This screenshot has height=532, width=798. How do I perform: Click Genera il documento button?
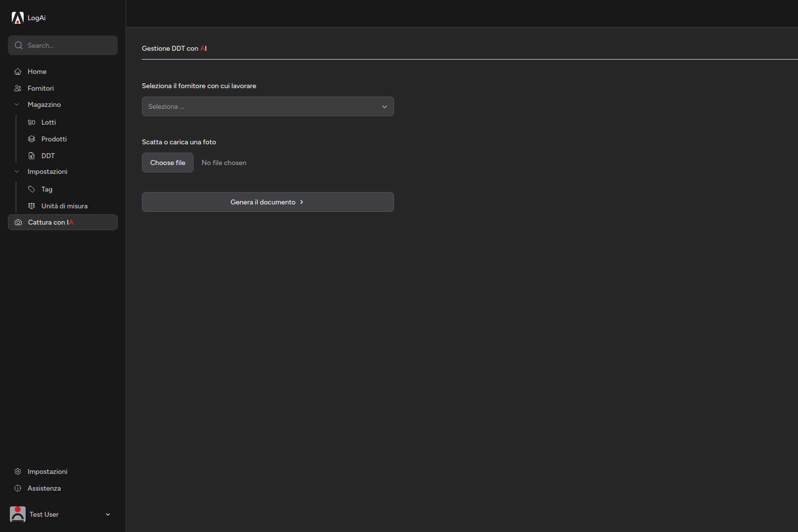(267, 202)
